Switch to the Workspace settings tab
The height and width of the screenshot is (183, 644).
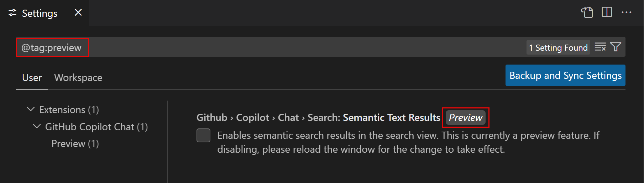[x=78, y=77]
